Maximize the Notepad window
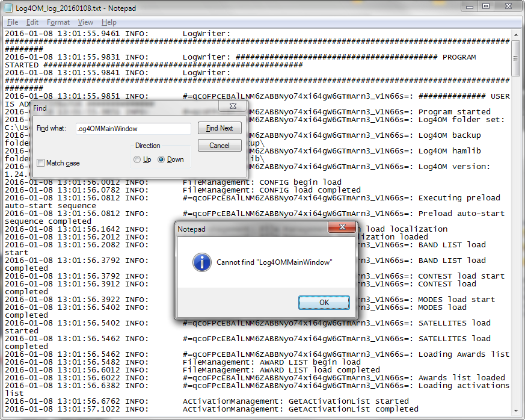The image size is (525, 420). pyautogui.click(x=485, y=7)
